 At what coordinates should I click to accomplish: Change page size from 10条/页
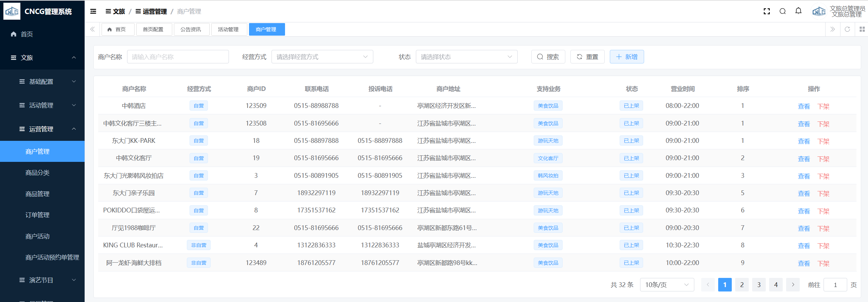[x=667, y=285]
